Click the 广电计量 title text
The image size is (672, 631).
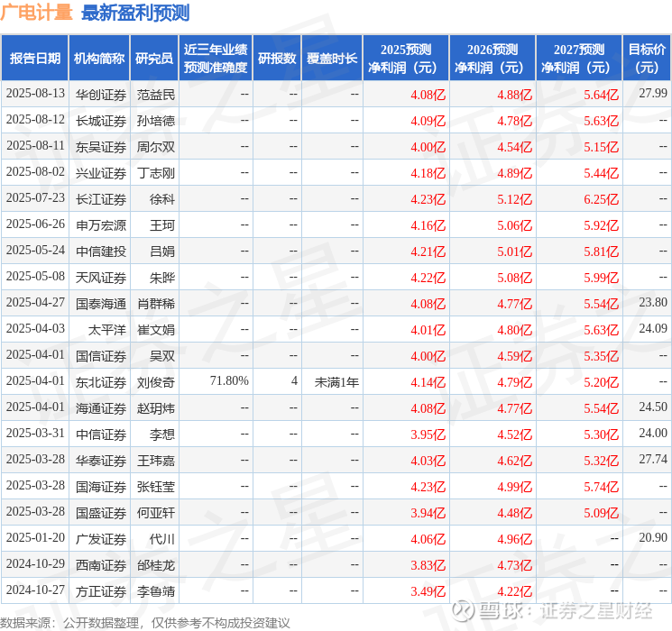(36, 13)
